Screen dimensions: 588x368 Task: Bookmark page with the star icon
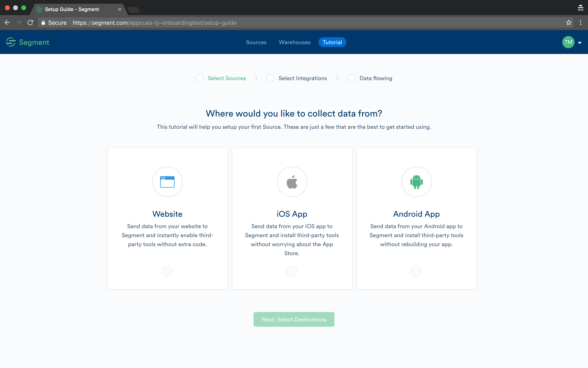pyautogui.click(x=569, y=23)
